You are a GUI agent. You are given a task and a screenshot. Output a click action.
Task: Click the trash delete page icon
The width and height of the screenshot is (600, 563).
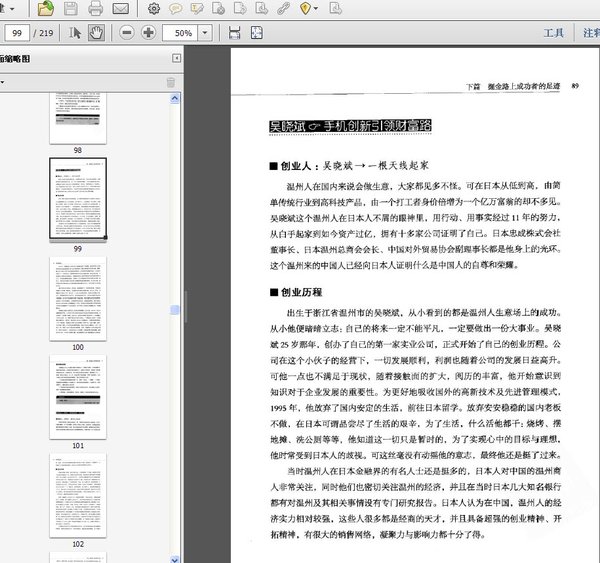point(171,82)
